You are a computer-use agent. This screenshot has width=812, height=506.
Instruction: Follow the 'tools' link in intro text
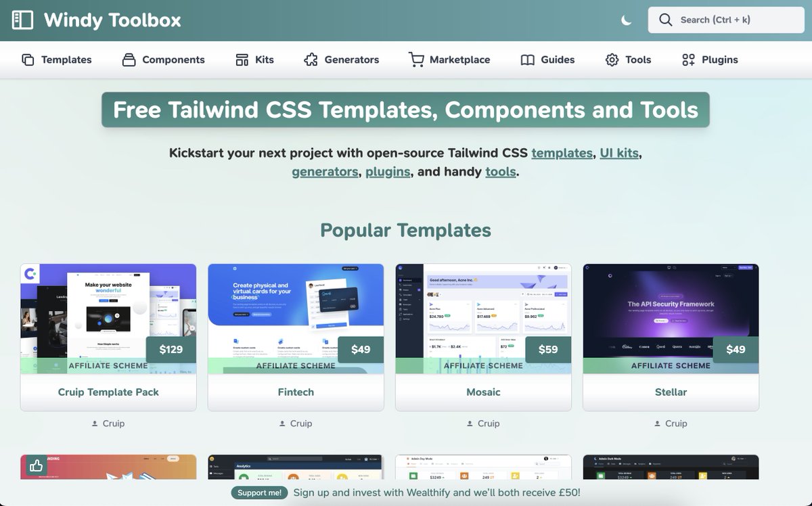tap(501, 172)
